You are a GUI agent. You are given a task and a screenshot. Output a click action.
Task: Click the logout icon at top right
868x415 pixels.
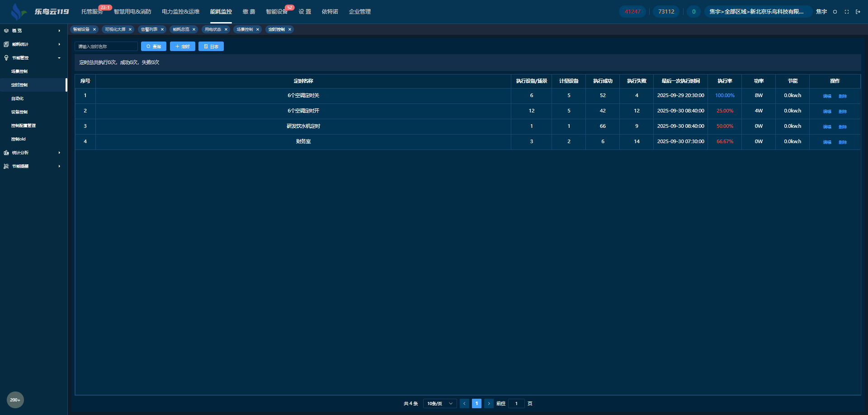(x=858, y=12)
